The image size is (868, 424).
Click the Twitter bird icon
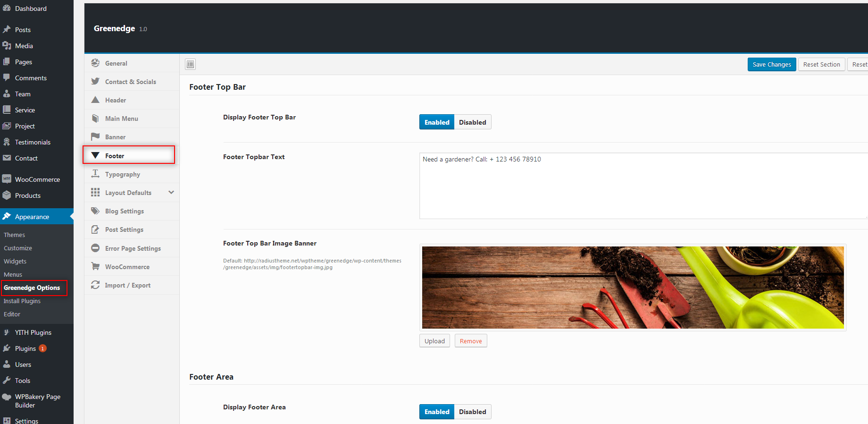(95, 81)
